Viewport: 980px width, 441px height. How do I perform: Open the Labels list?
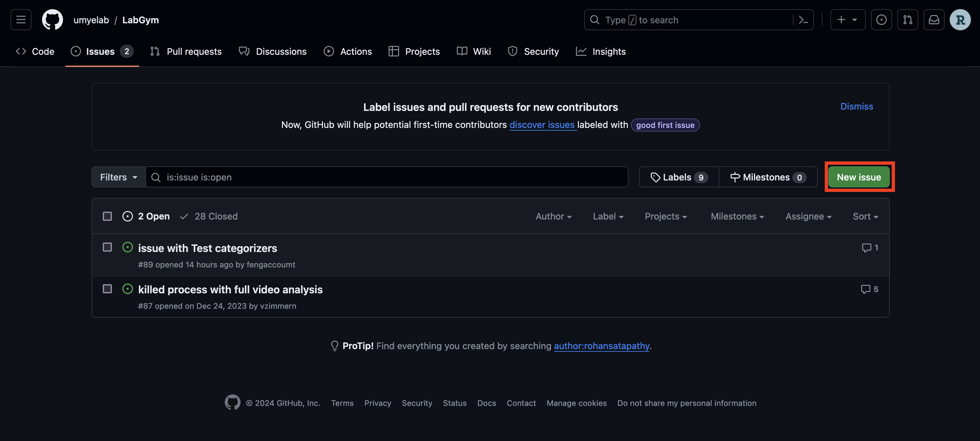(679, 177)
